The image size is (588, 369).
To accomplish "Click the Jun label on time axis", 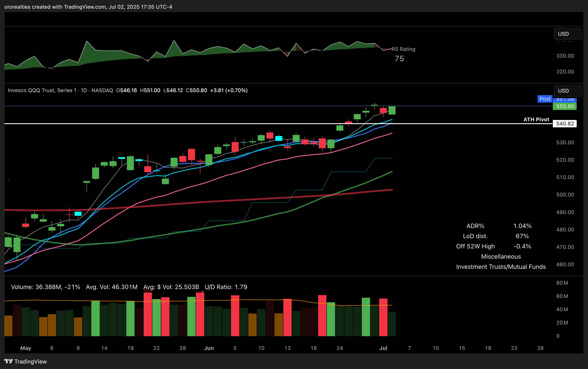I will [209, 348].
